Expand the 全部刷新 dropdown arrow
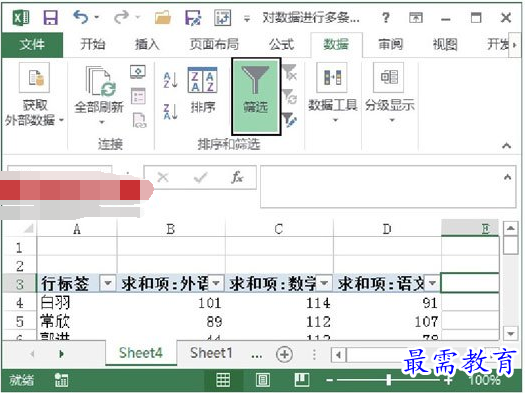The height and width of the screenshot is (393, 525). (101, 122)
